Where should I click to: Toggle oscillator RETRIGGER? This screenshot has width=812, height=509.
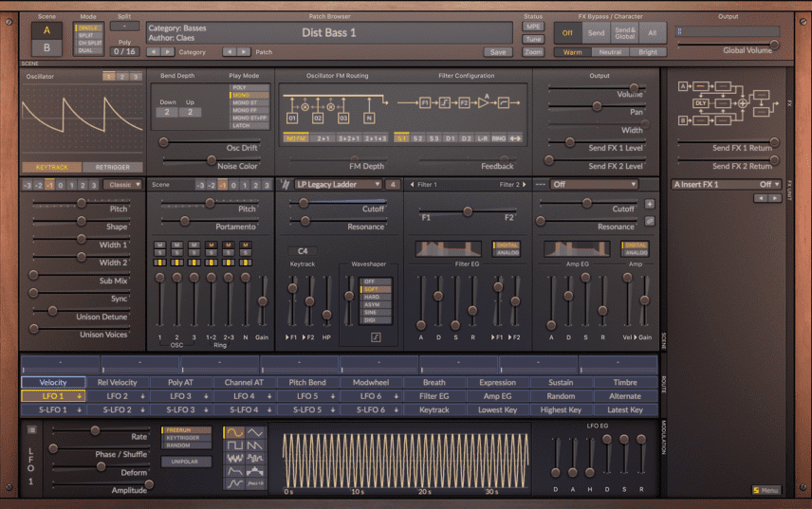coord(112,167)
